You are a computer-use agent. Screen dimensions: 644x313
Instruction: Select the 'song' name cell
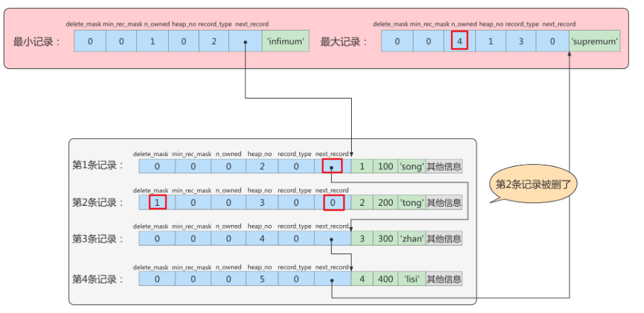click(x=411, y=166)
